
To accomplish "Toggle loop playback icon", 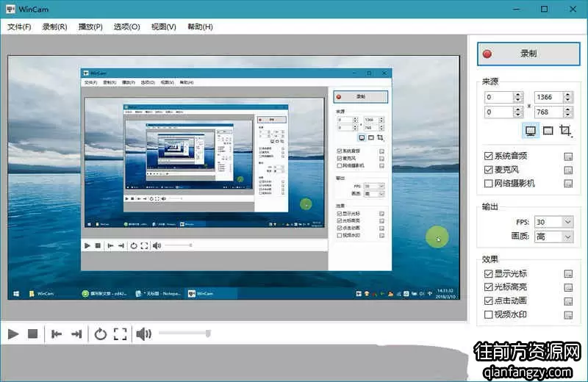I will [101, 334].
